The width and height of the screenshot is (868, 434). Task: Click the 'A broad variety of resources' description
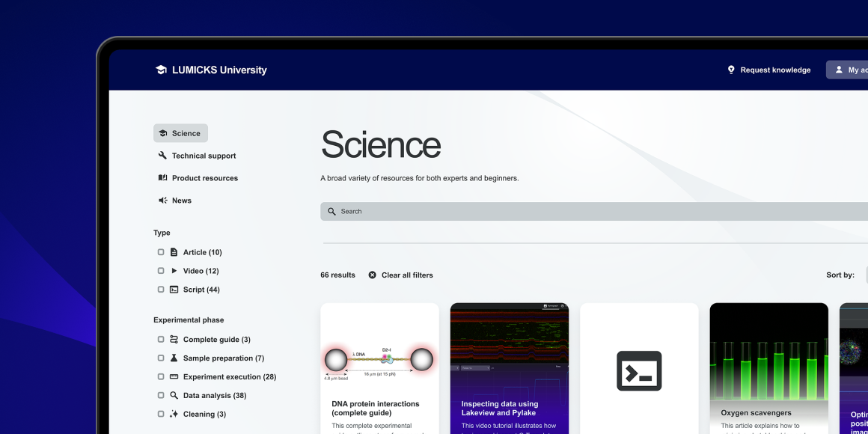420,178
